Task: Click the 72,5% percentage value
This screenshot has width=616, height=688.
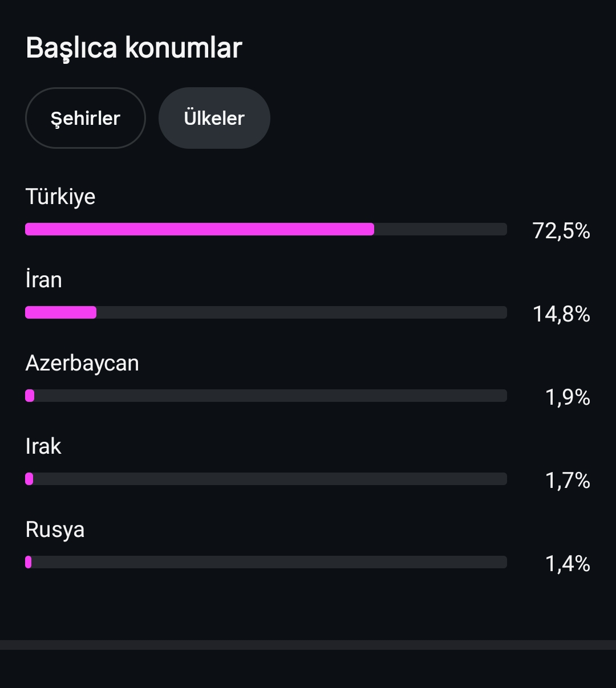Action: tap(561, 230)
